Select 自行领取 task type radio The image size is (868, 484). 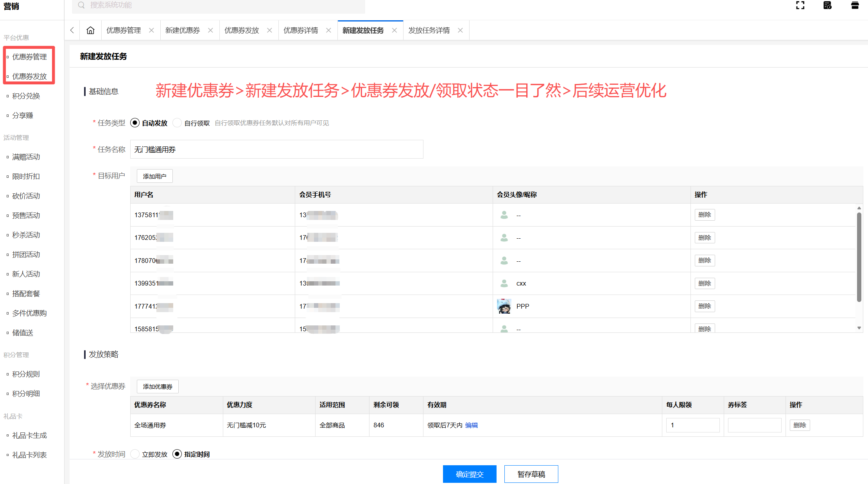coord(177,123)
